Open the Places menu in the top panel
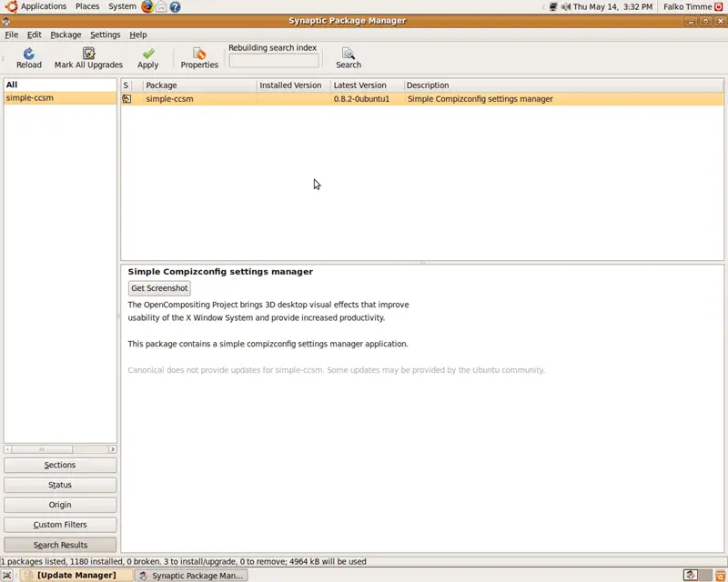 [x=87, y=6]
